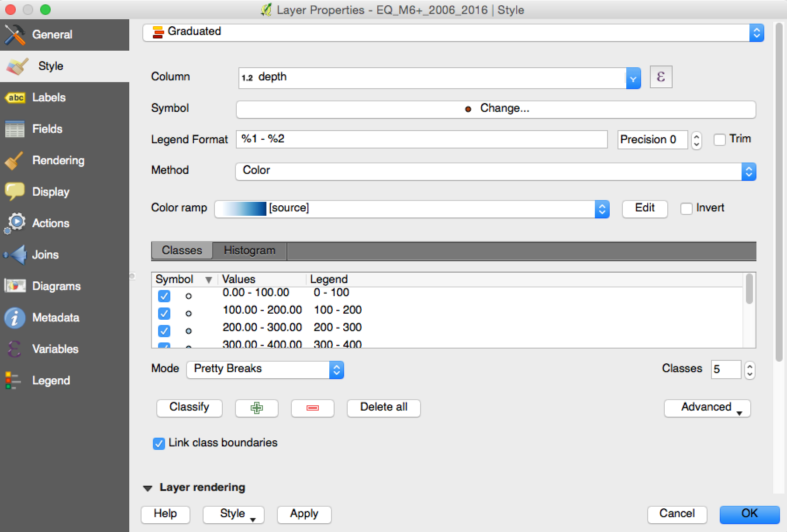The height and width of the screenshot is (532, 787).
Task: Open the Legend list icon
Action: (13, 380)
